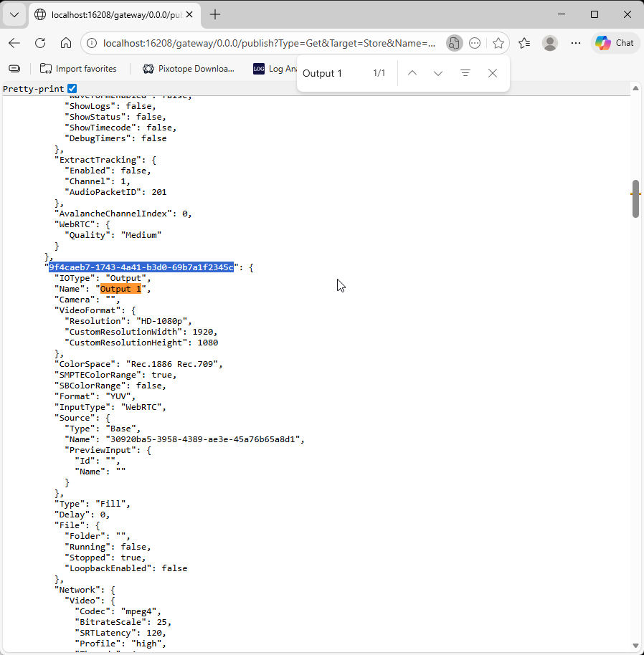Open the Favorites list icon
Viewport: 644px width, 655px height.
click(x=524, y=43)
